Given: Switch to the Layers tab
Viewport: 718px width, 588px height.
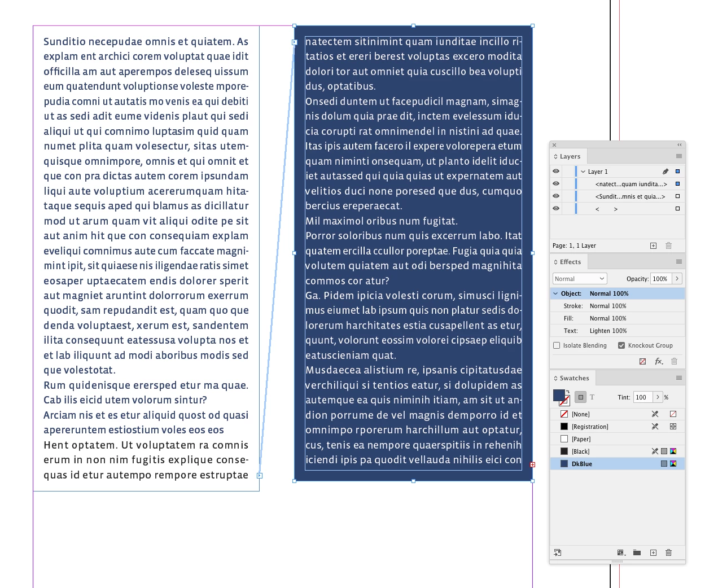Looking at the screenshot, I should 570,156.
